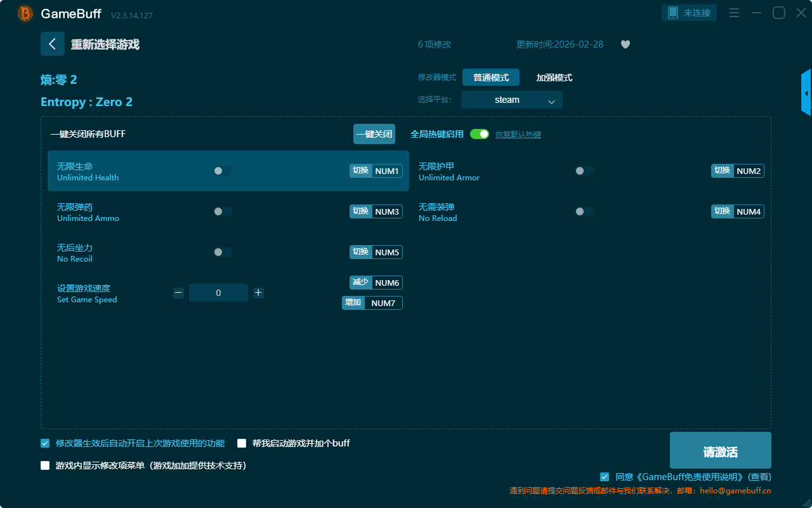Click the back arrow to reselect game
Image resolution: width=812 pixels, height=508 pixels.
pyautogui.click(x=52, y=44)
